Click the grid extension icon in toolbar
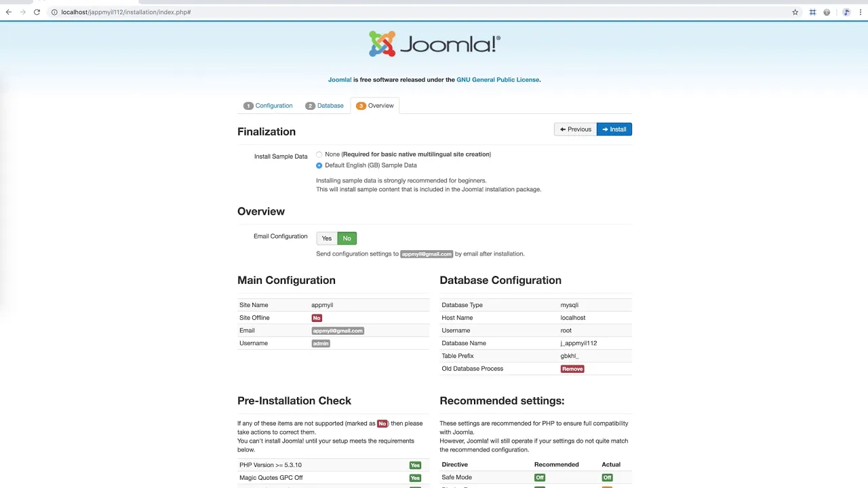868x488 pixels. [812, 12]
